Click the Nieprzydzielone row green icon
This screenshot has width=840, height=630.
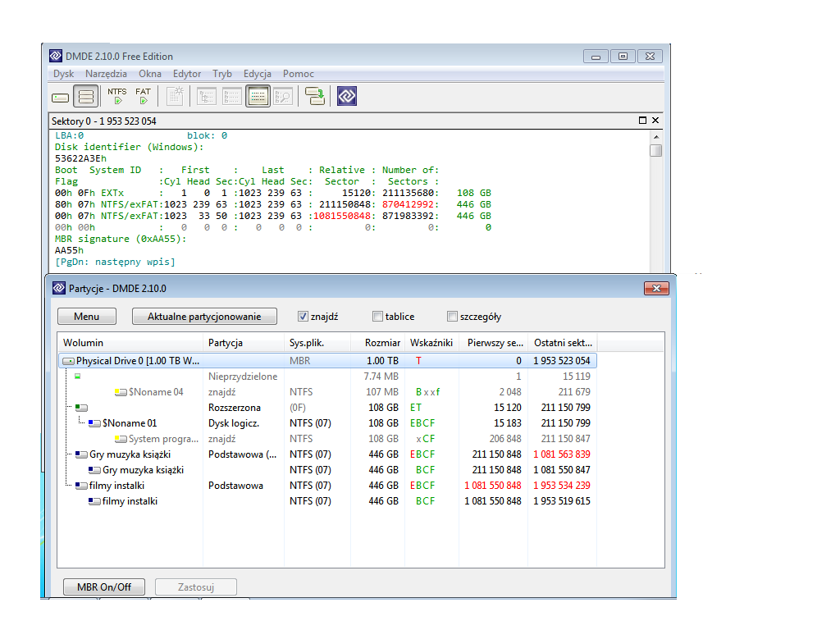click(78, 376)
